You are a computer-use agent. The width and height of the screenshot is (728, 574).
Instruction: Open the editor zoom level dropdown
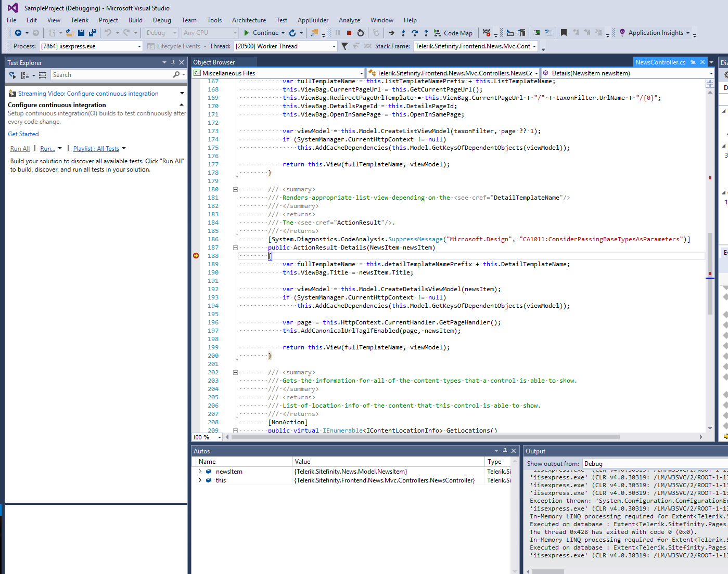pos(220,437)
